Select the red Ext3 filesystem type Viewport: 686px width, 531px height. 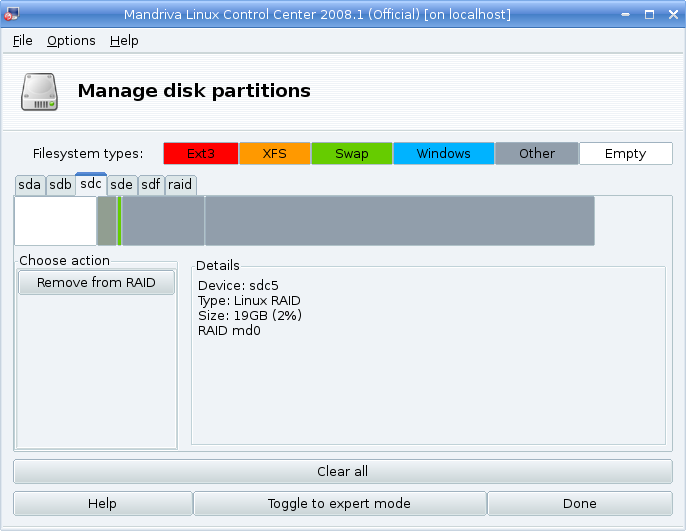tap(201, 154)
